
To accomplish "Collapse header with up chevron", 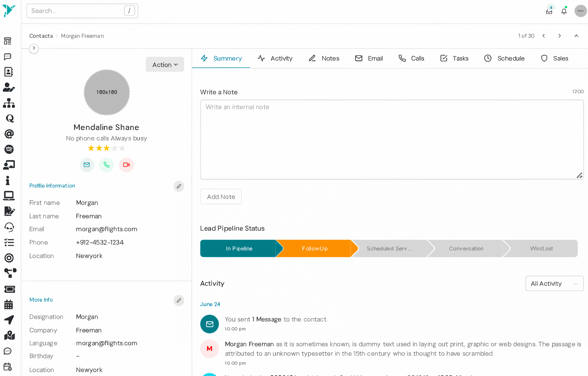I will tap(576, 36).
